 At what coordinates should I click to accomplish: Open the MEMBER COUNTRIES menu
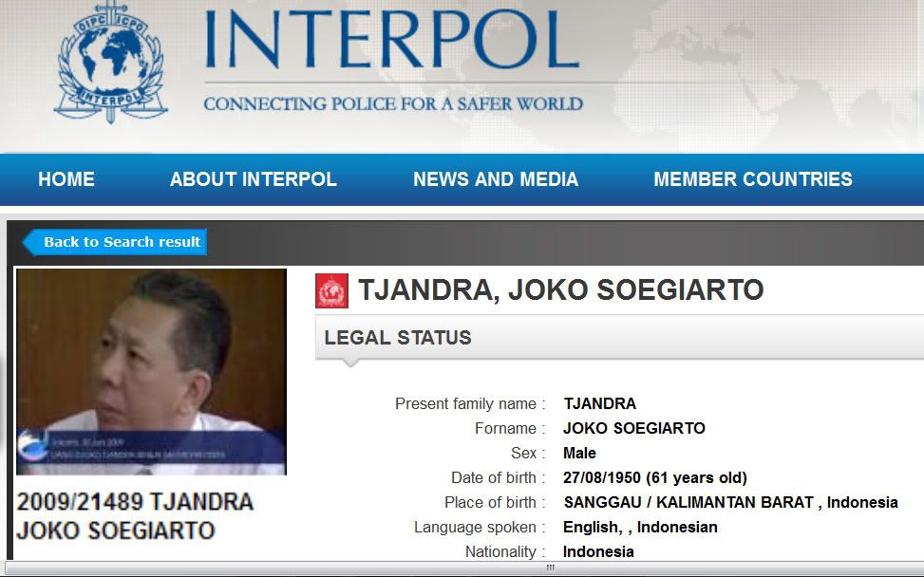753,179
